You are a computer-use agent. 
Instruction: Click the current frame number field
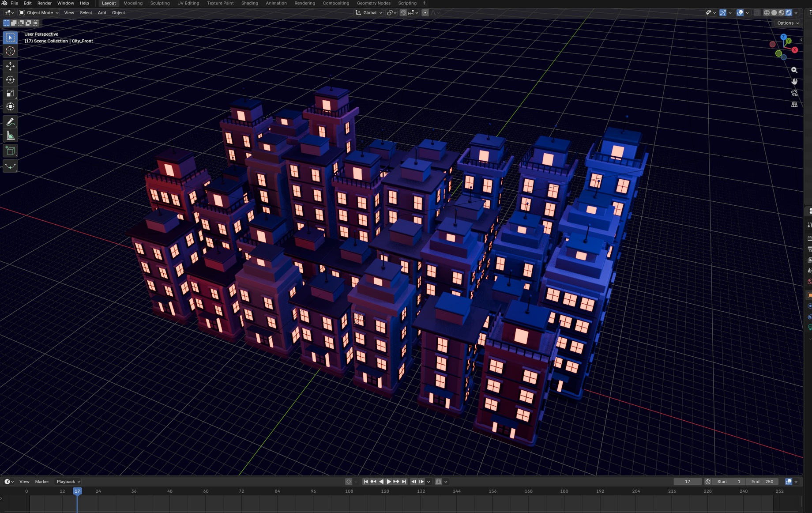point(688,482)
